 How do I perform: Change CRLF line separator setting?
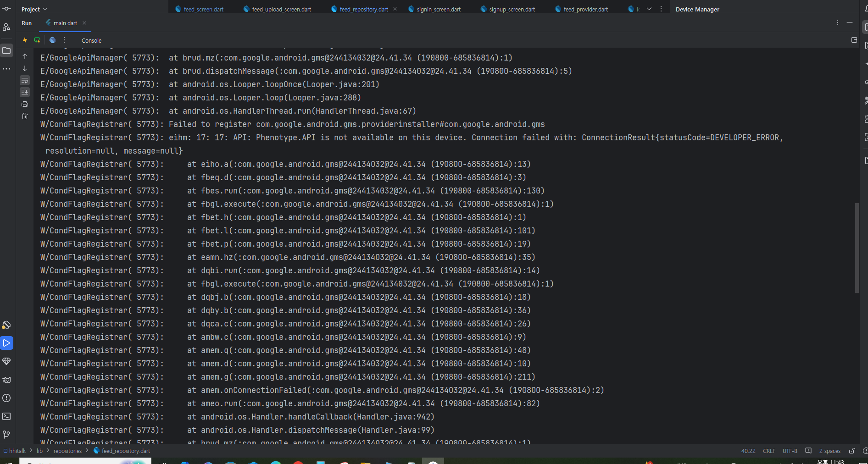769,451
